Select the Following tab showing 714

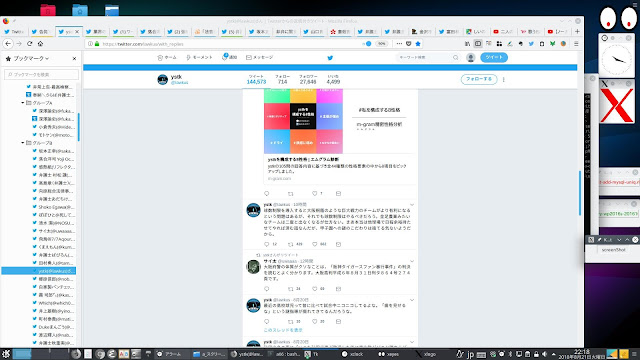282,80
